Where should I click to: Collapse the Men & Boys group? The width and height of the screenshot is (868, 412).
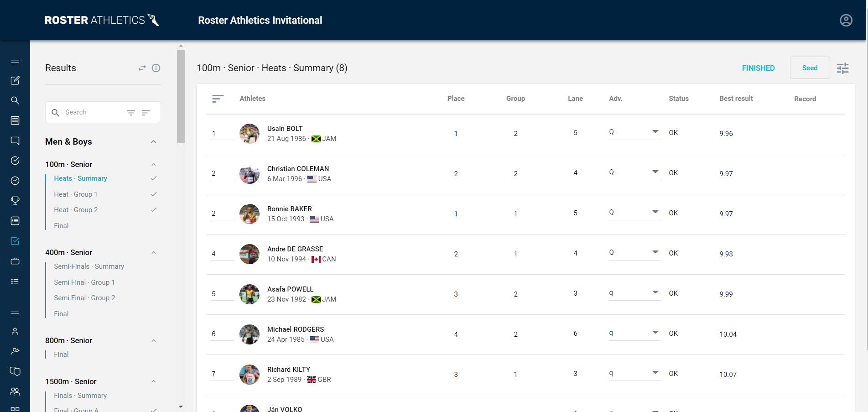pos(153,142)
